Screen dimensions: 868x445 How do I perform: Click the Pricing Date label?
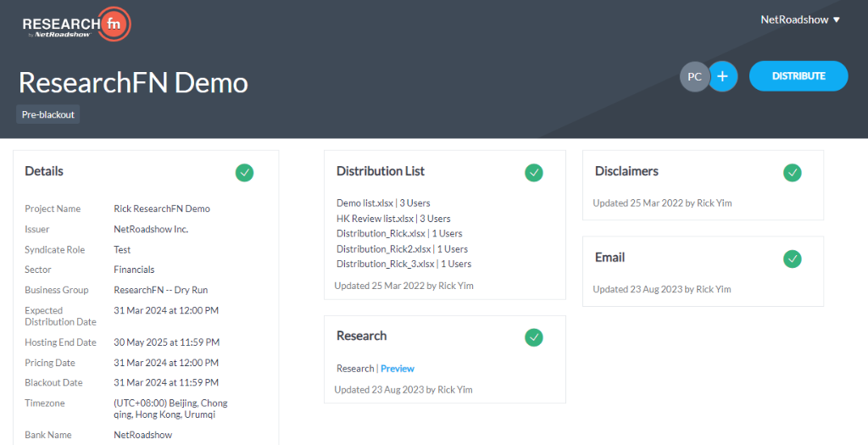[x=50, y=363]
